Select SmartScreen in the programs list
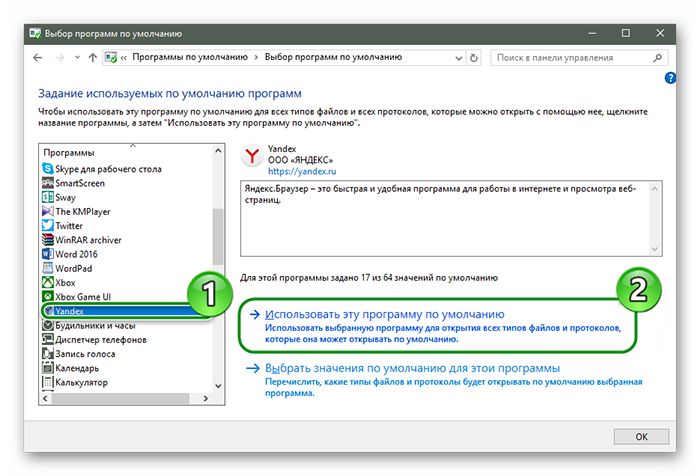 pyautogui.click(x=80, y=183)
